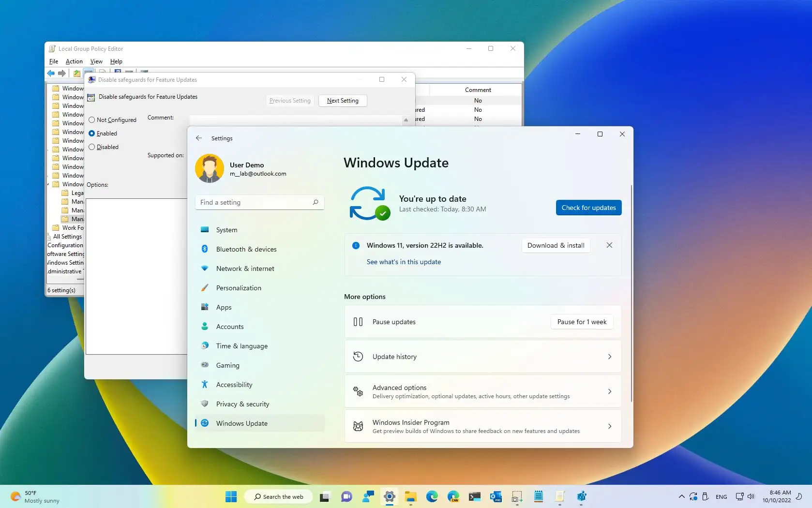The image size is (812, 508).
Task: Open the Gaming settings category
Action: [x=260, y=365]
